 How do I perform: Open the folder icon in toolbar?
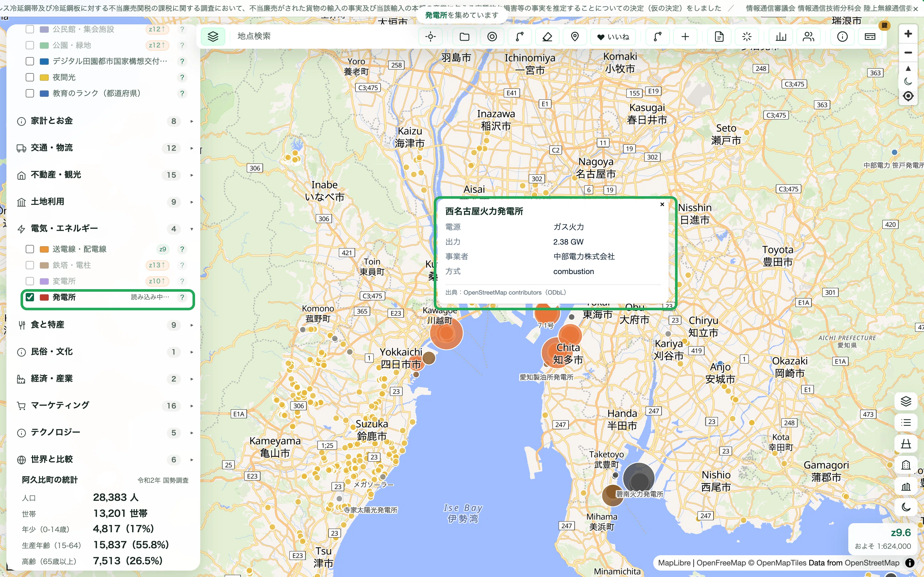point(464,37)
